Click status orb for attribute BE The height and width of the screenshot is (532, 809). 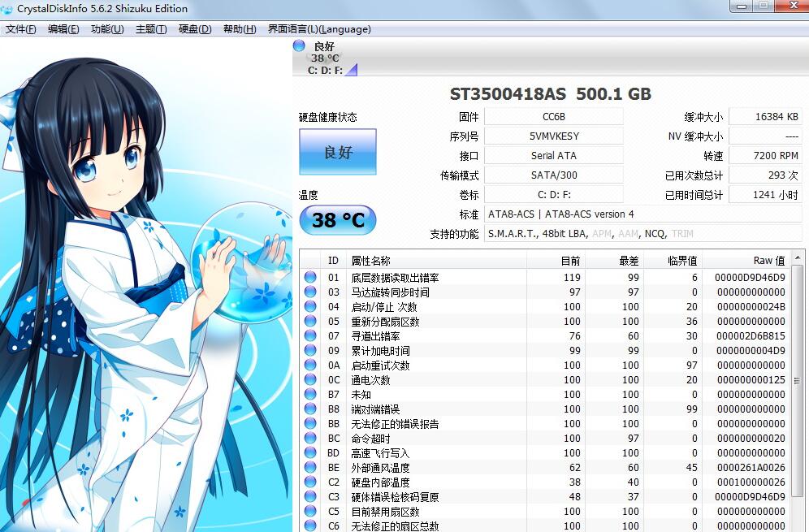tap(310, 467)
